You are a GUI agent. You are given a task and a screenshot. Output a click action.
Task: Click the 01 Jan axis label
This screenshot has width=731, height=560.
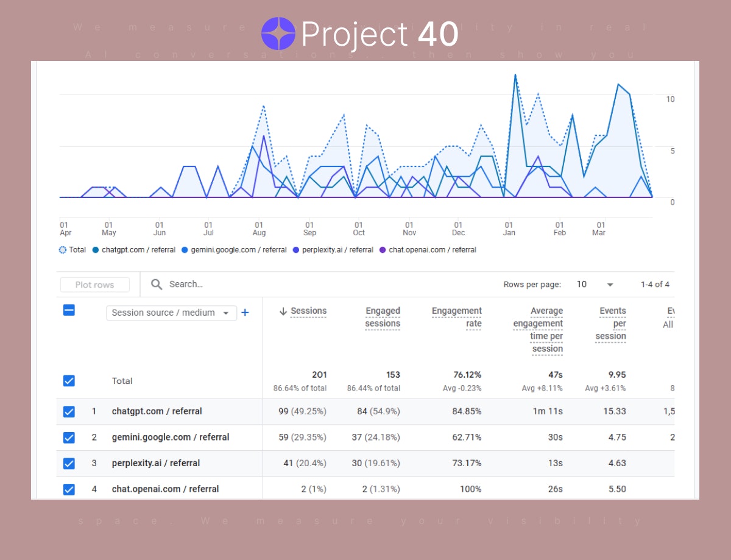point(509,229)
